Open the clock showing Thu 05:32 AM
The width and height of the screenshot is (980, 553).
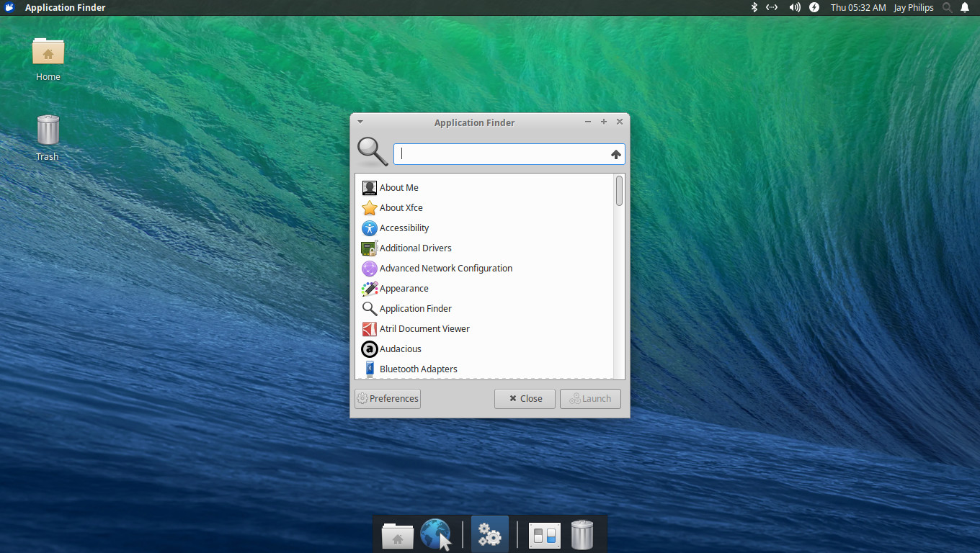click(x=857, y=7)
